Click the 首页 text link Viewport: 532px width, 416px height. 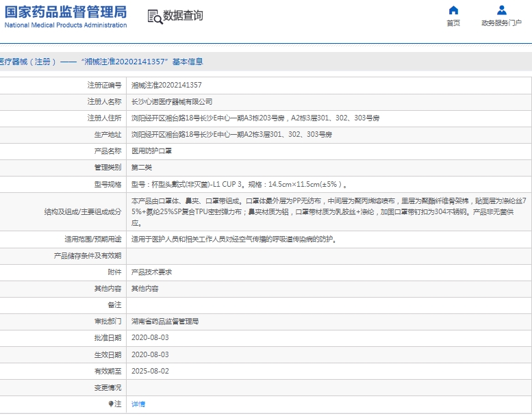[x=453, y=23]
